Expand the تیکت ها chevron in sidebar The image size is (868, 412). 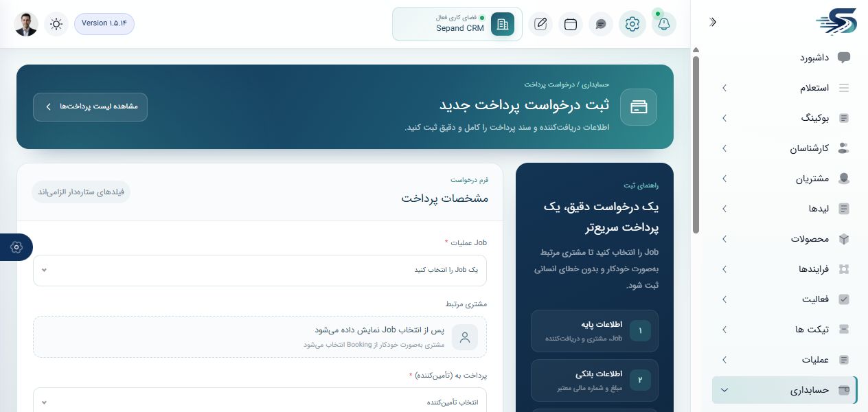click(724, 330)
